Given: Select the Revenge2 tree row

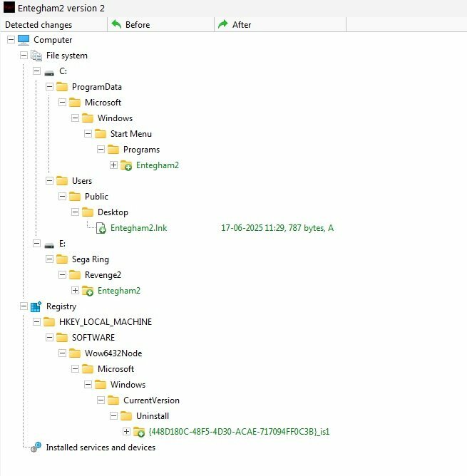Looking at the screenshot, I should [x=103, y=275].
